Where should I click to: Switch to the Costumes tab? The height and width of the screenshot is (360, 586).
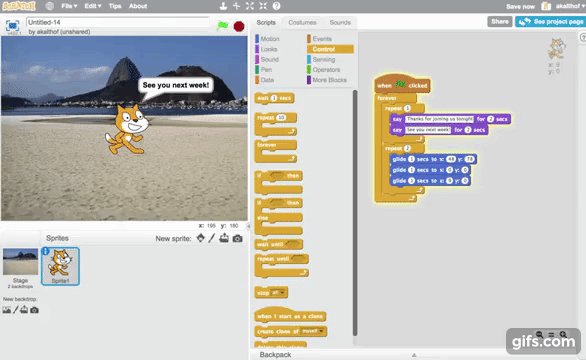click(x=302, y=22)
